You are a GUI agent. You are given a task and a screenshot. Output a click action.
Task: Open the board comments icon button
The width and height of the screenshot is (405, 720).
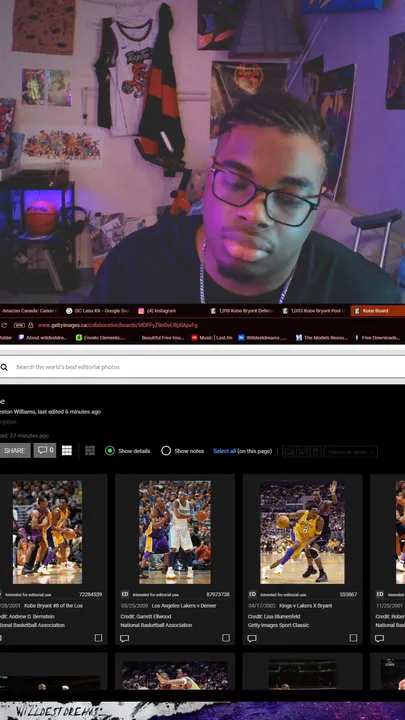coord(45,450)
